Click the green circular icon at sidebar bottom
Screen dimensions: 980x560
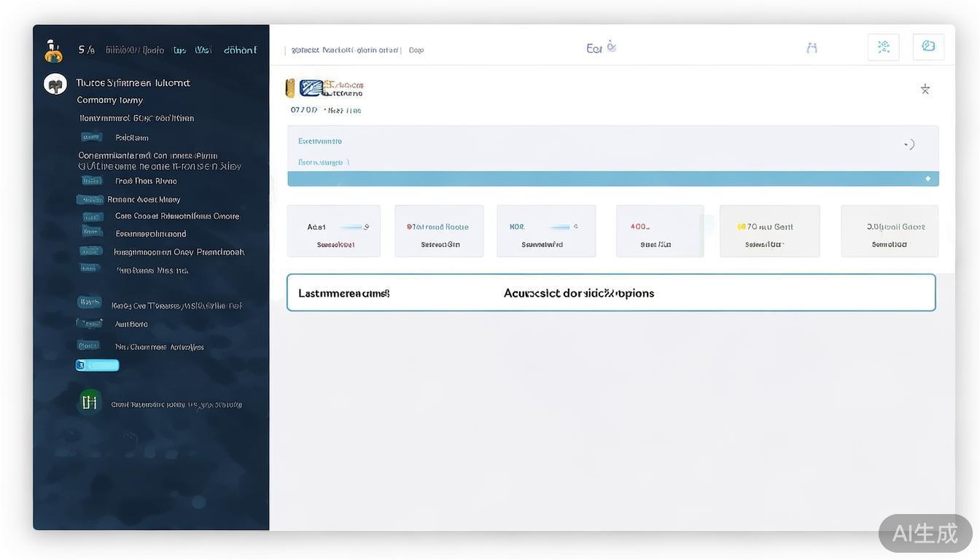[x=90, y=401]
